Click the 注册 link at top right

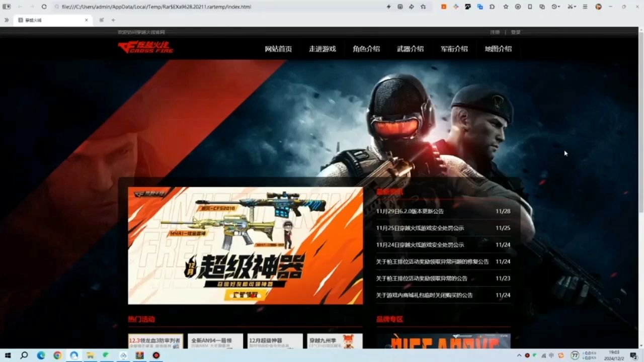(x=495, y=32)
